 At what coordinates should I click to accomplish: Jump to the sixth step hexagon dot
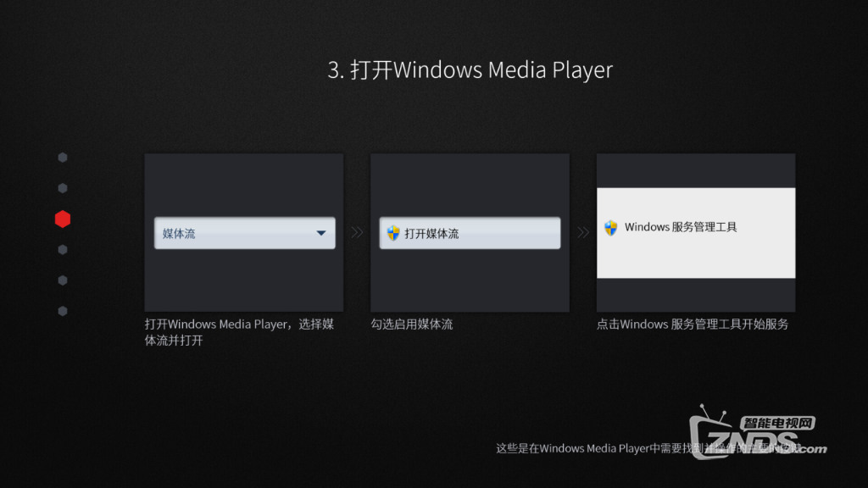tap(63, 311)
